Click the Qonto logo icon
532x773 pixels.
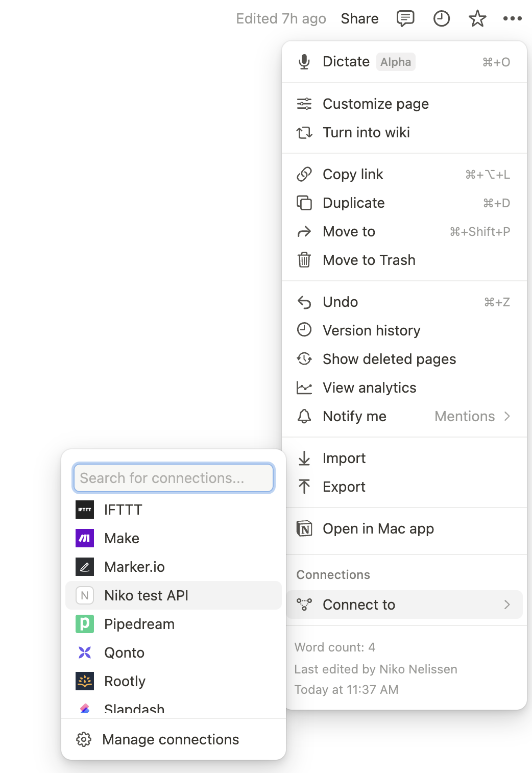[85, 653]
